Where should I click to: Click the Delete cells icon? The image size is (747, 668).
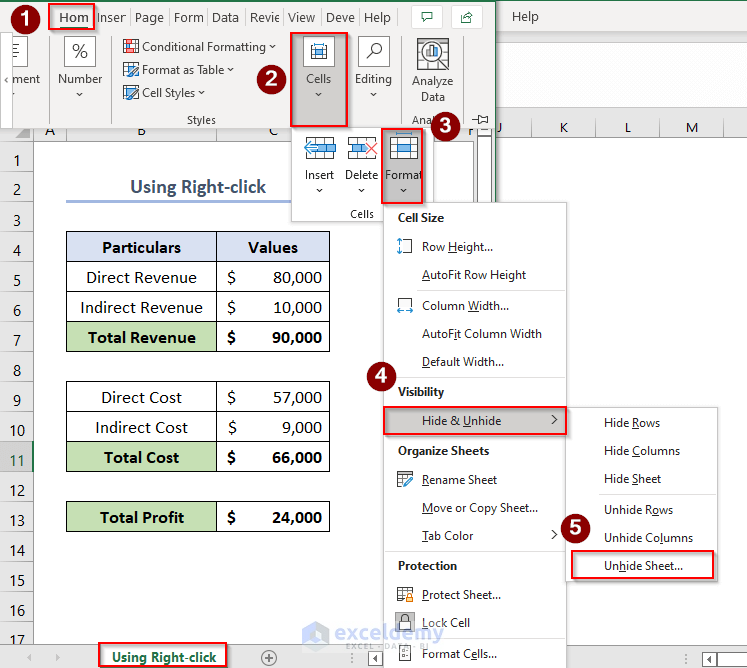click(362, 148)
